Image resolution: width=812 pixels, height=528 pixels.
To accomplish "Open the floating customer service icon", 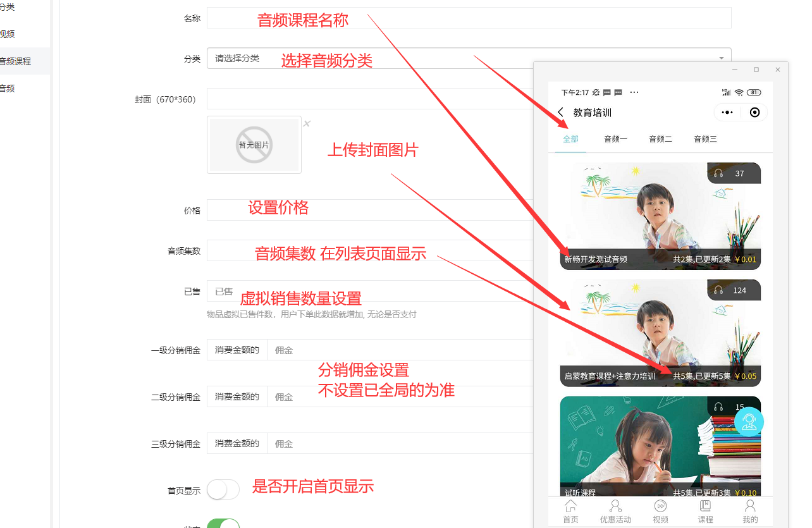I will click(749, 422).
